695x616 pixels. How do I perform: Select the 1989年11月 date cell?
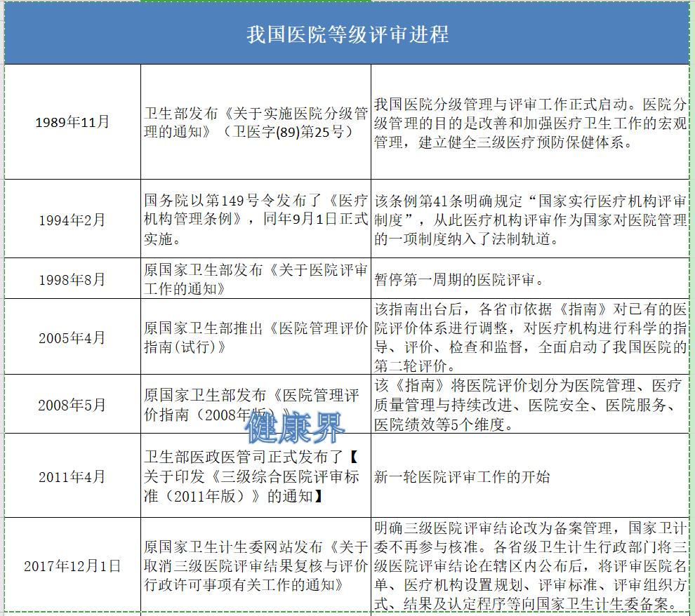[x=72, y=121]
